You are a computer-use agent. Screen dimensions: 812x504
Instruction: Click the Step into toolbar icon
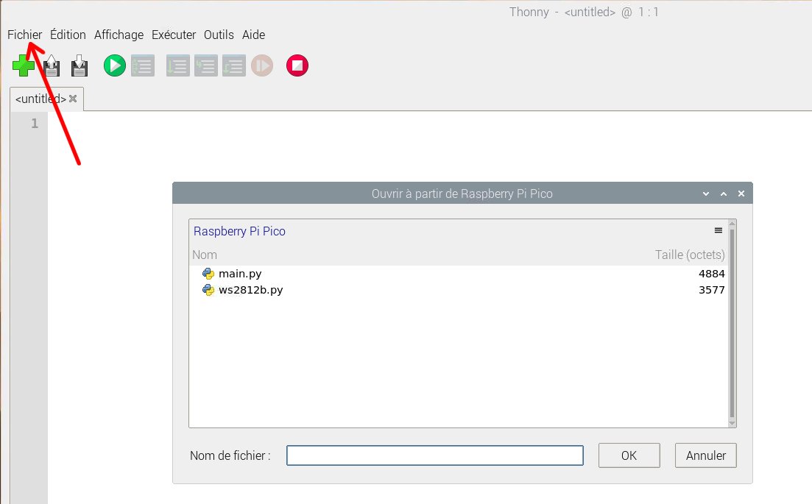pos(205,65)
